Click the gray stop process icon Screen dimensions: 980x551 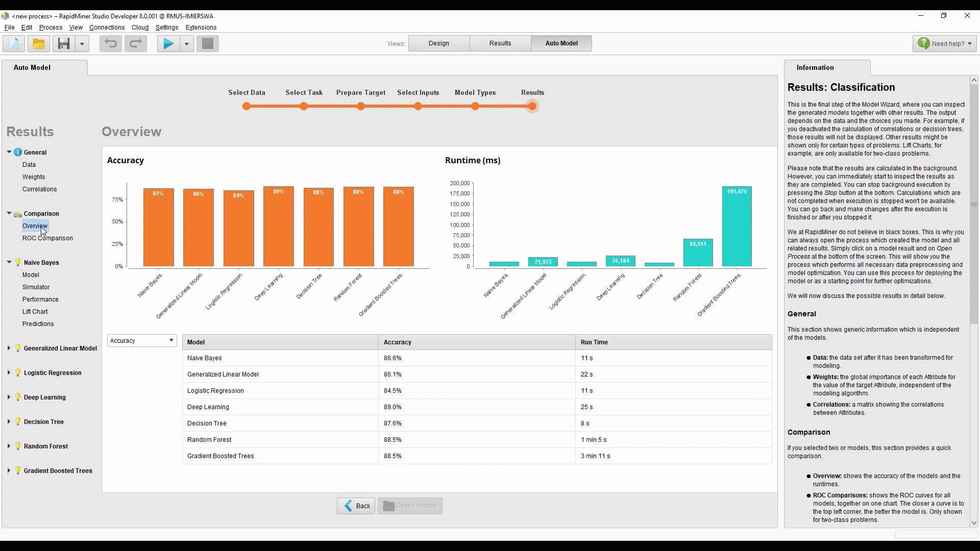coord(207,44)
